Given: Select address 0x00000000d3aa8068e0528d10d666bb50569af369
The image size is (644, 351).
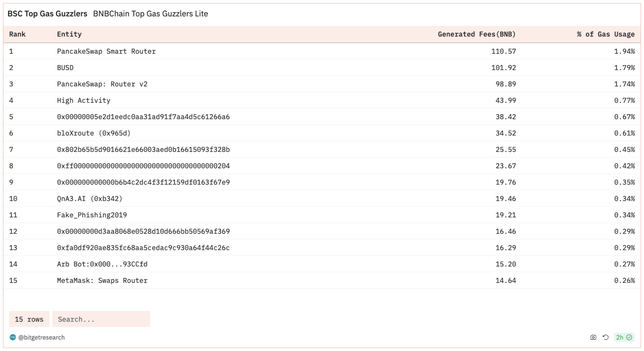Looking at the screenshot, I should point(144,231).
